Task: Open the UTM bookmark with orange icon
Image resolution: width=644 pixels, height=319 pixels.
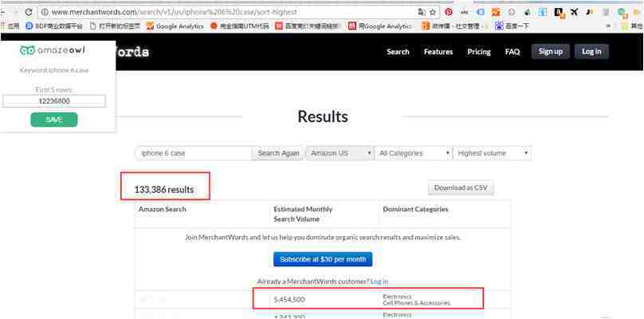Action: pyautogui.click(x=239, y=26)
